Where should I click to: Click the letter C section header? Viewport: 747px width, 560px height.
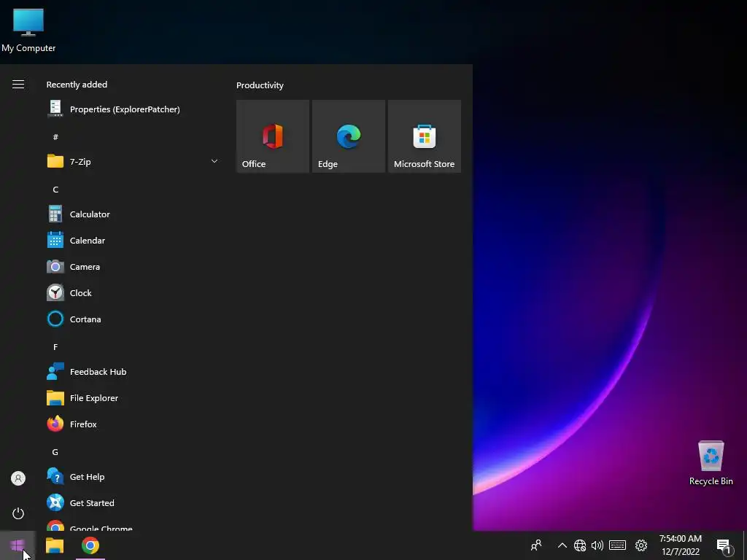[x=55, y=190]
